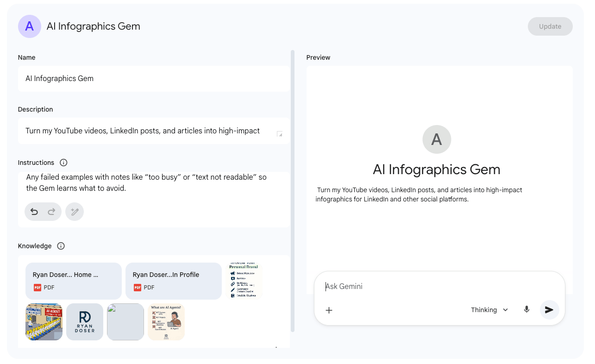Click the send arrow button

point(549,310)
